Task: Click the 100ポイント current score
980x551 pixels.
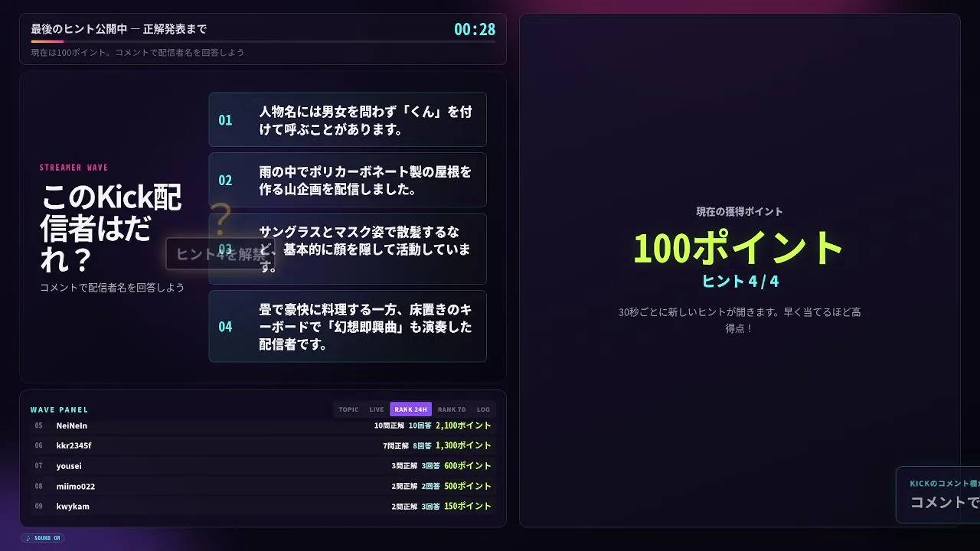Action: click(x=739, y=248)
